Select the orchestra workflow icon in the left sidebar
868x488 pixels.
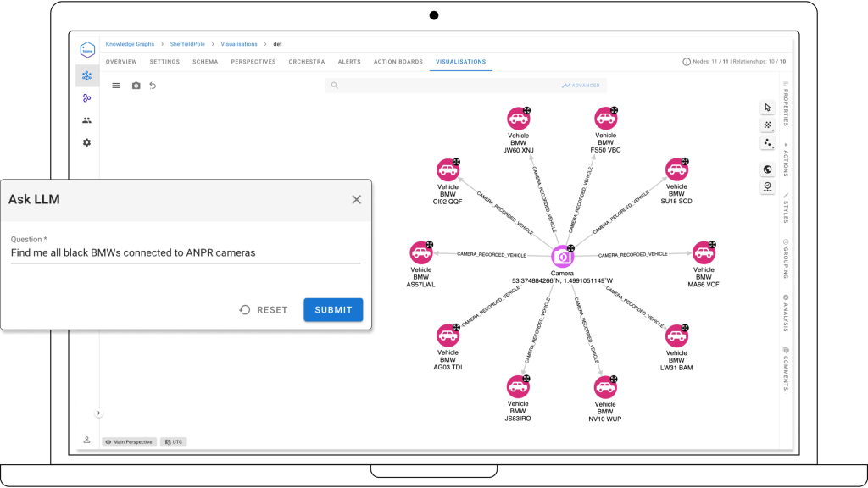[86, 97]
